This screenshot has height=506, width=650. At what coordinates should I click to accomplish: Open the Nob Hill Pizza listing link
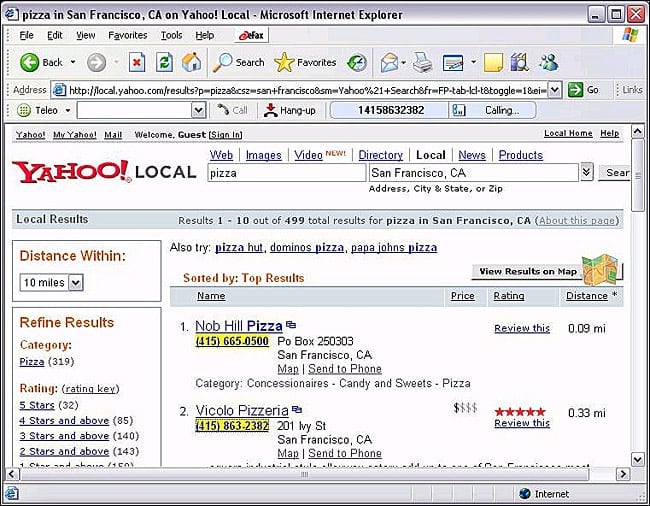pyautogui.click(x=239, y=326)
